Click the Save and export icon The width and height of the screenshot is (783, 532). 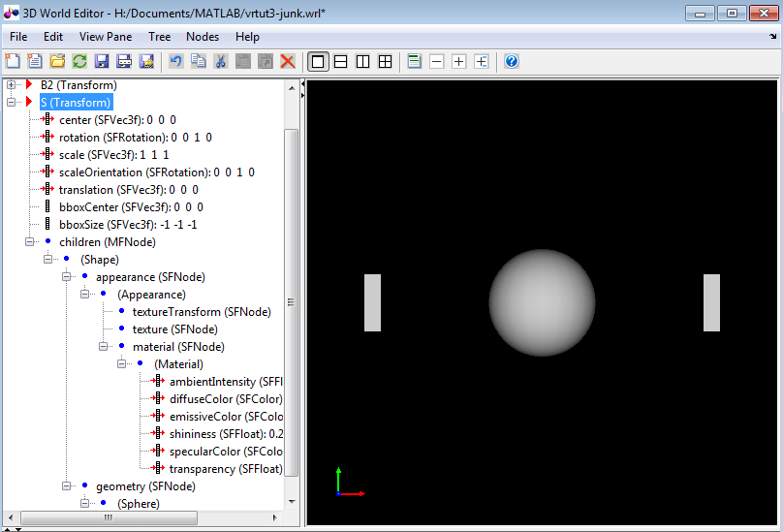(147, 61)
